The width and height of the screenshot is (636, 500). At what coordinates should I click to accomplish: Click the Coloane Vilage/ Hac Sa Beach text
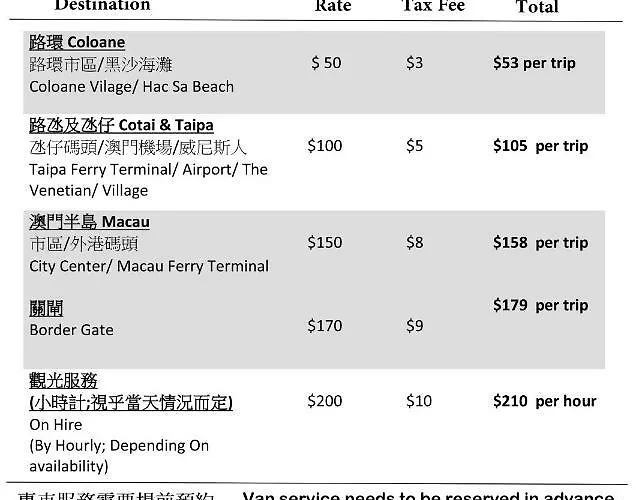[131, 87]
